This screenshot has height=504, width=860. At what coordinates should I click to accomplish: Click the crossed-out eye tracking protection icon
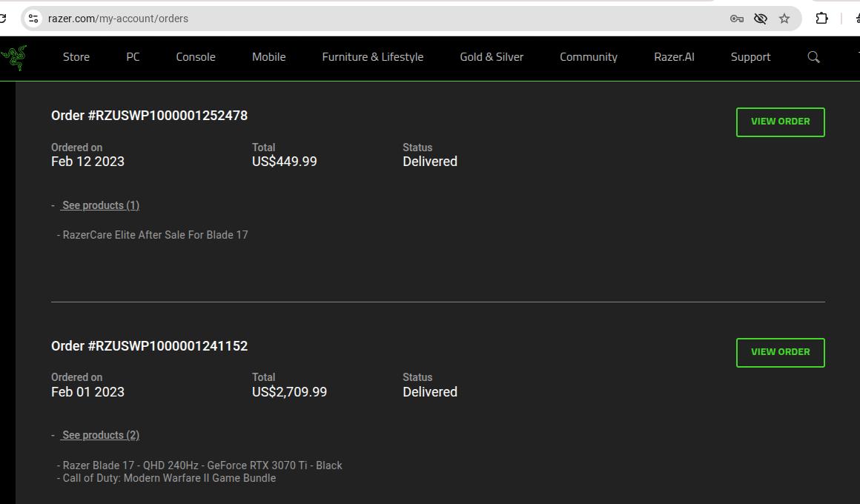click(x=760, y=19)
